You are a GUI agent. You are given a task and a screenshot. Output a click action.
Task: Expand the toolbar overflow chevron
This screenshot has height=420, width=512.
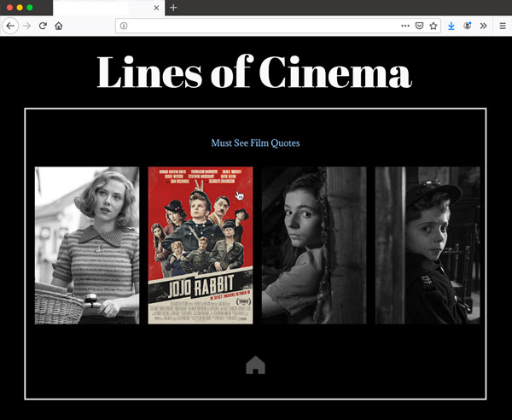[483, 26]
